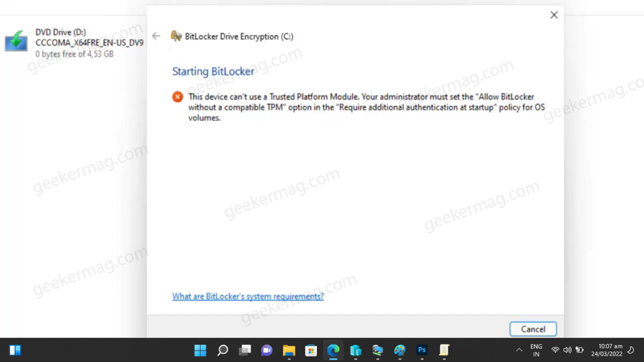Open Wi-Fi network settings in the tray

(555, 350)
